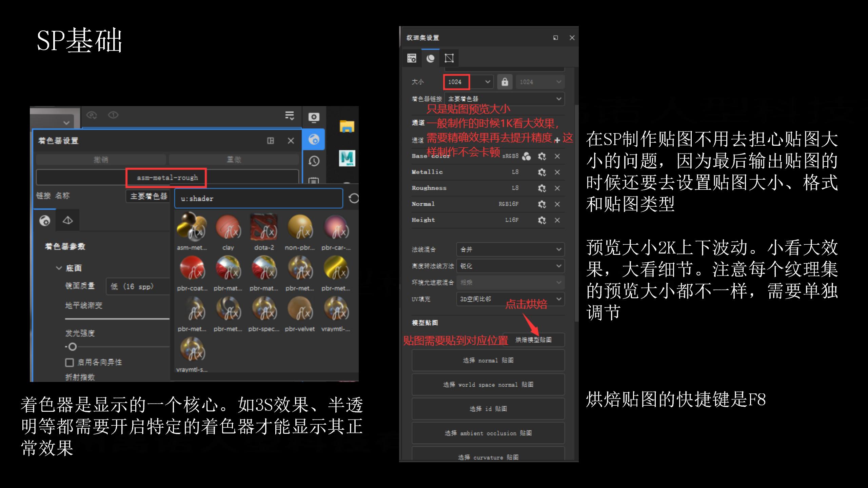This screenshot has height=488, width=868.
Task: Click the filter list icon above shader panel
Action: coord(290,116)
